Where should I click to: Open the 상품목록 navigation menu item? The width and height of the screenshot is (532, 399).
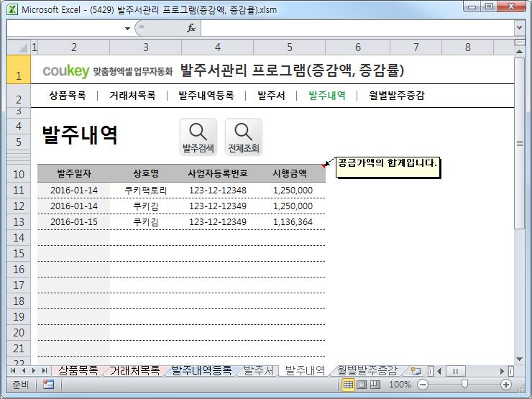pos(68,96)
